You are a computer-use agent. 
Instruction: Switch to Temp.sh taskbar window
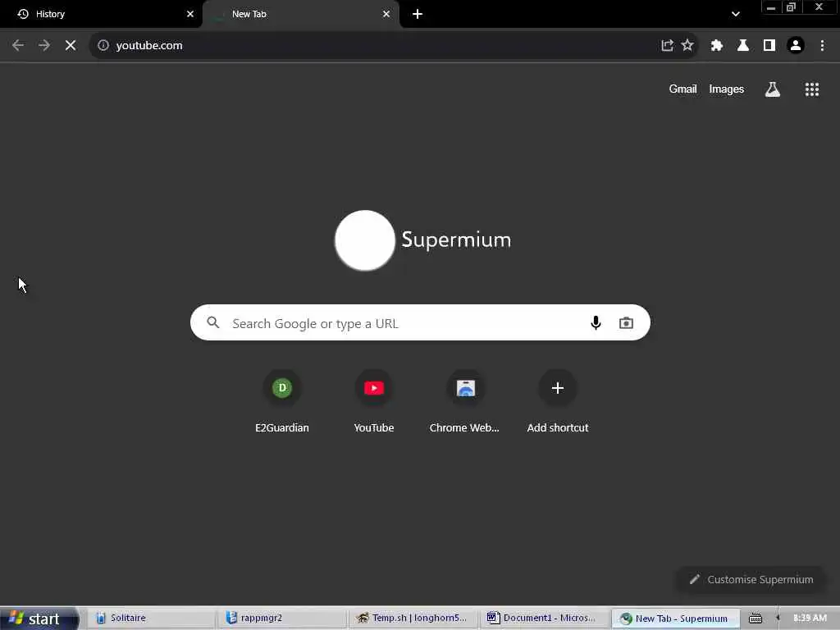tap(413, 619)
